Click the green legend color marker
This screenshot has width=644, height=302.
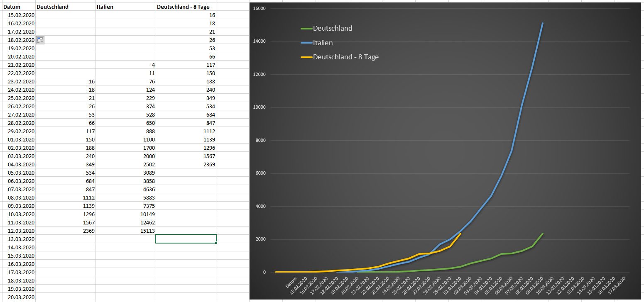[306, 29]
